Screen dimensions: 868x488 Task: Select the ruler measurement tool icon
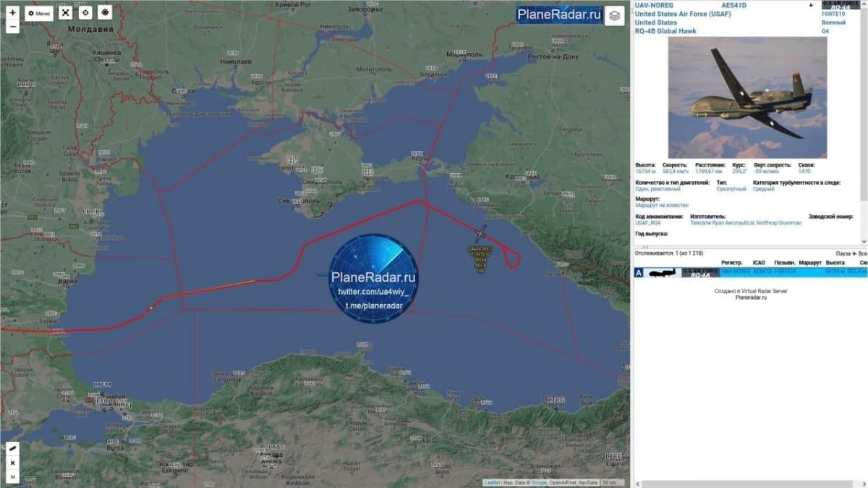pos(13,448)
